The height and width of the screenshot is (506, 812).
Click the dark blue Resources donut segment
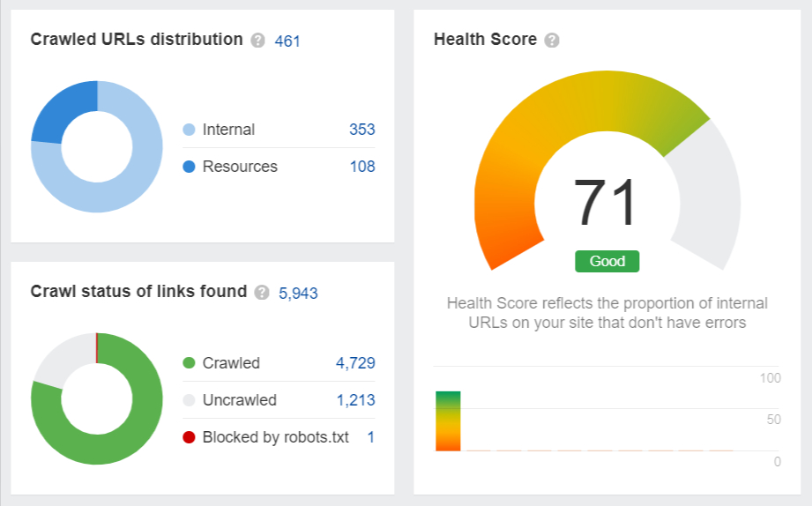pos(57,110)
